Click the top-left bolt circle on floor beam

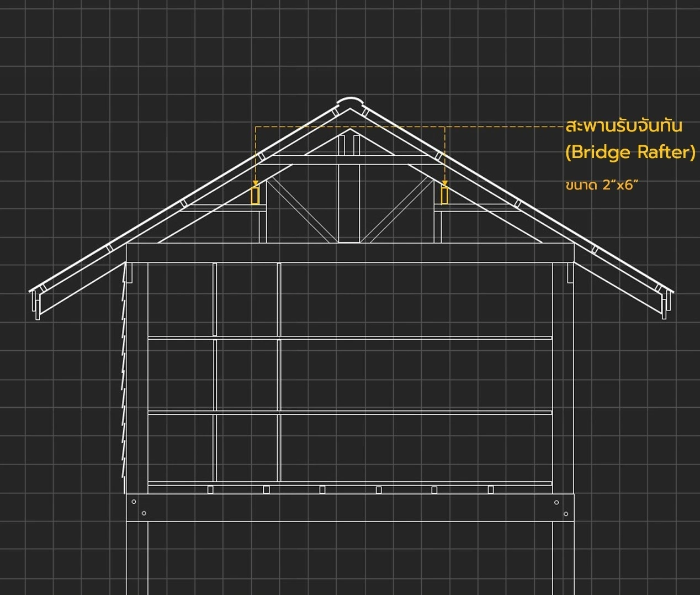[134, 502]
